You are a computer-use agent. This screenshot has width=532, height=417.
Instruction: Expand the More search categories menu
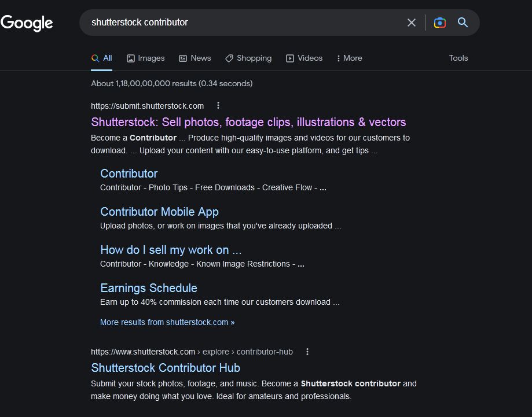[x=349, y=58]
